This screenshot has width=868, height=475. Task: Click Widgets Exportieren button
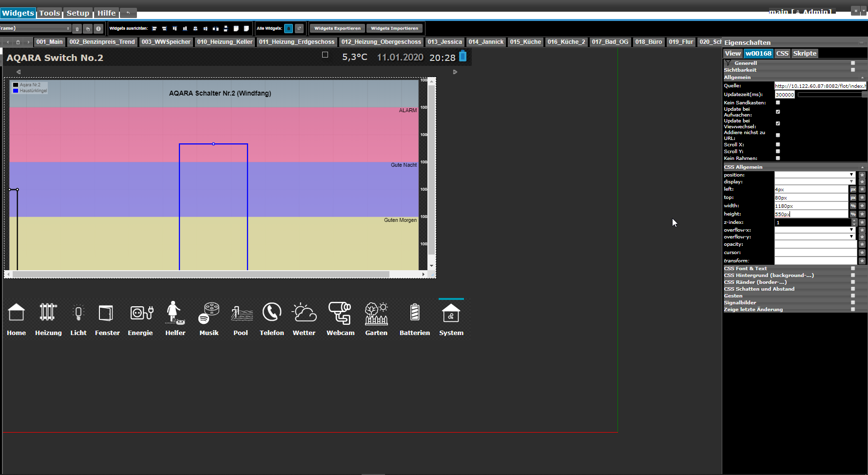coord(337,28)
